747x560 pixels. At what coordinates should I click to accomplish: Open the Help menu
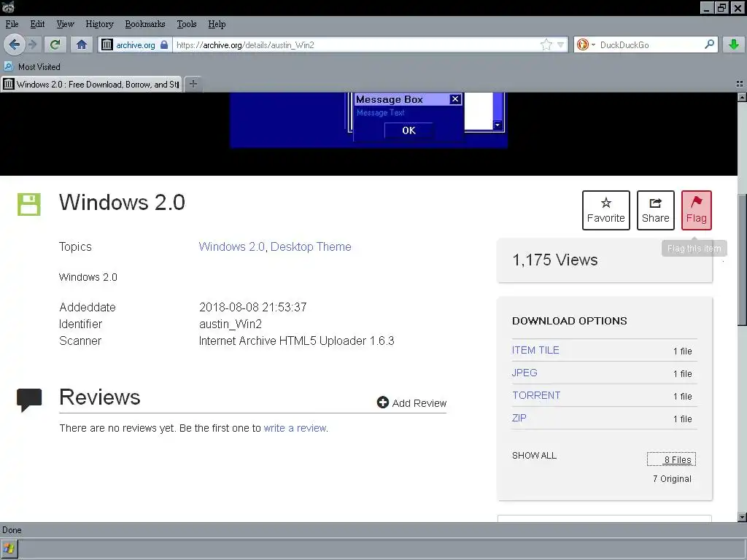click(x=217, y=24)
